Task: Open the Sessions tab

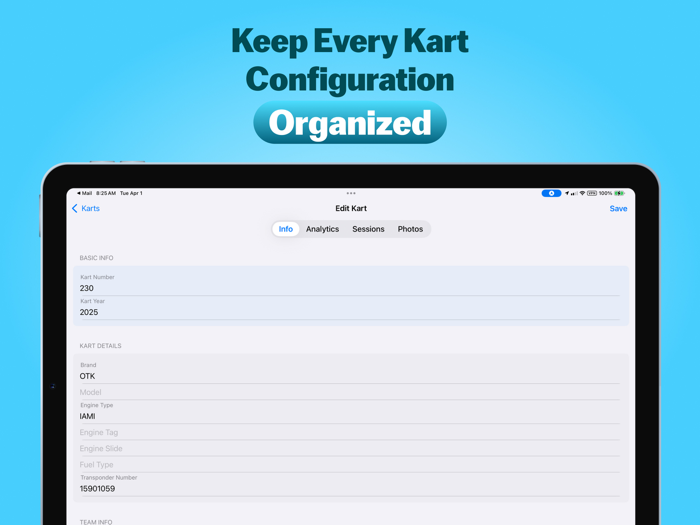Action: click(368, 229)
